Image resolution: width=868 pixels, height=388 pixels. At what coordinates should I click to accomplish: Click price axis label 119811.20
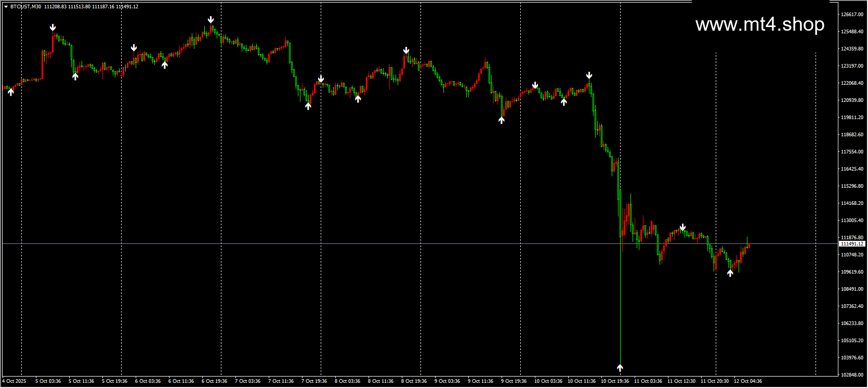click(852, 118)
